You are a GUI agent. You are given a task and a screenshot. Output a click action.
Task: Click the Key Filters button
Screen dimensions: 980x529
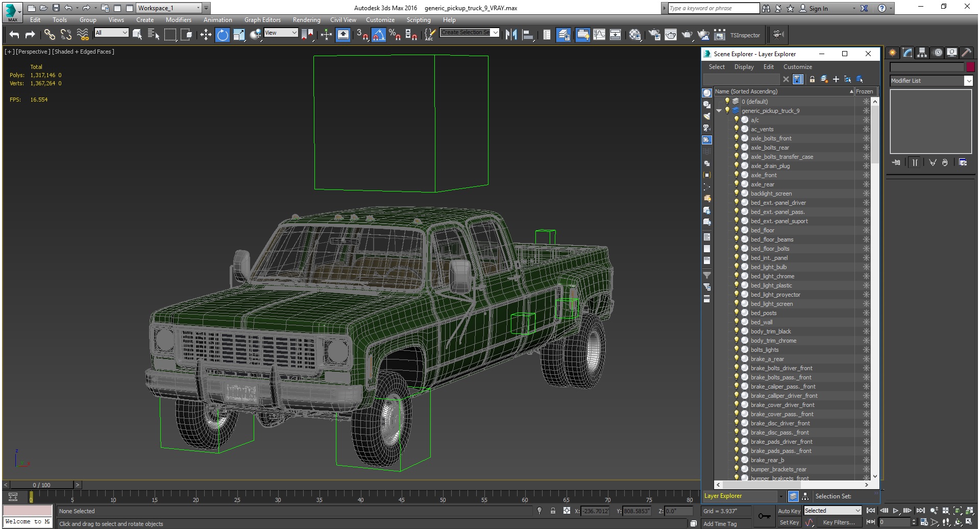pyautogui.click(x=838, y=522)
